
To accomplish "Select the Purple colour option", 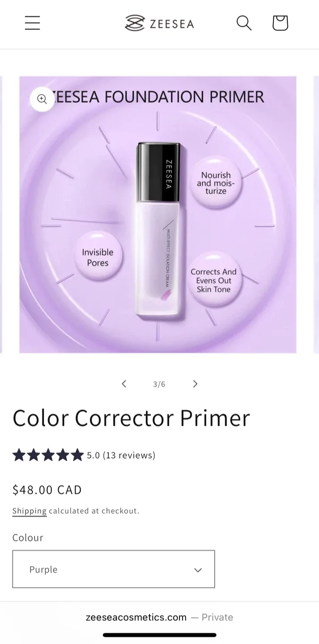I will tap(43, 569).
